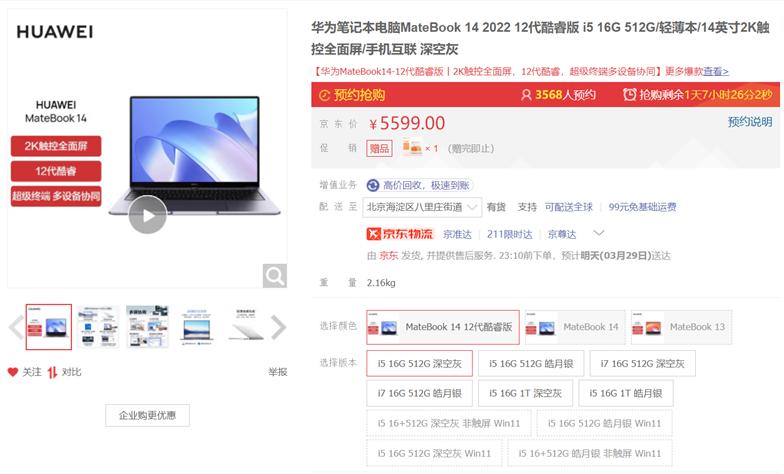Show next thumbnails with right arrow
784x474 pixels.
(x=278, y=328)
